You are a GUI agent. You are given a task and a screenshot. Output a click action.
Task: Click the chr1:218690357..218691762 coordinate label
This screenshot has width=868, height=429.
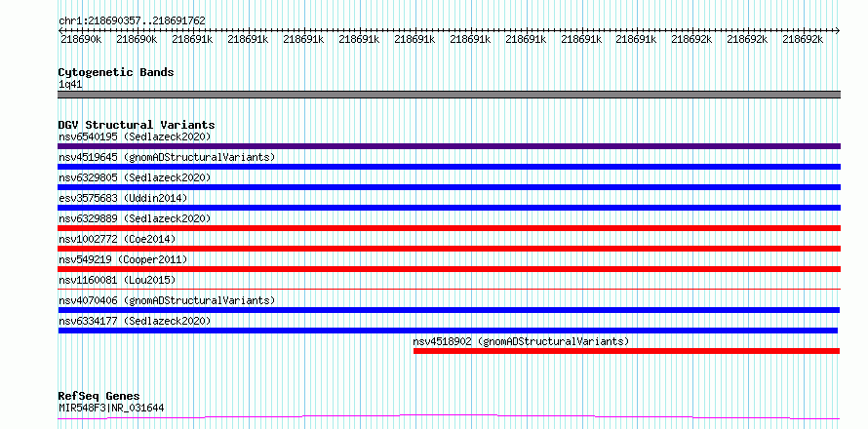point(132,20)
